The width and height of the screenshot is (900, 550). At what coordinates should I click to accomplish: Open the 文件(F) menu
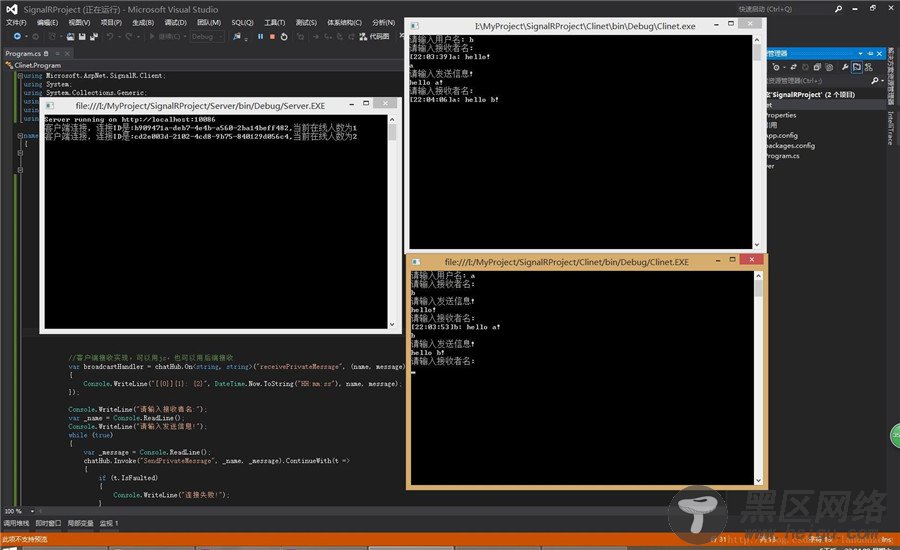tap(16, 22)
